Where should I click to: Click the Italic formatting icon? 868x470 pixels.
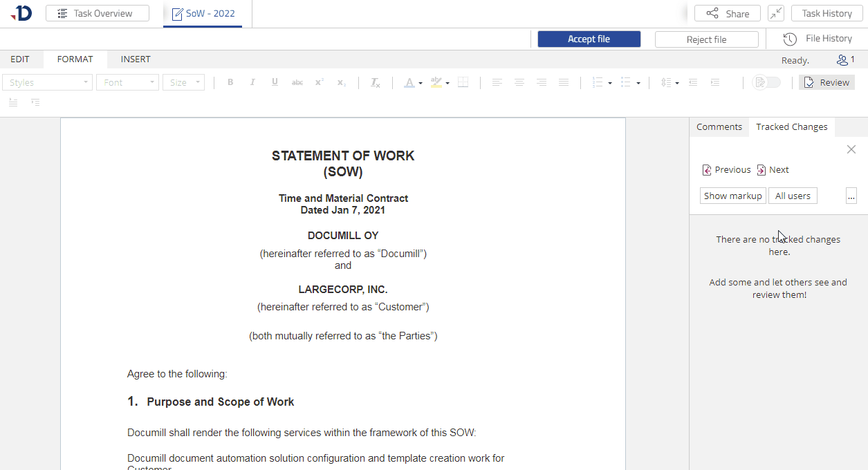pyautogui.click(x=252, y=82)
